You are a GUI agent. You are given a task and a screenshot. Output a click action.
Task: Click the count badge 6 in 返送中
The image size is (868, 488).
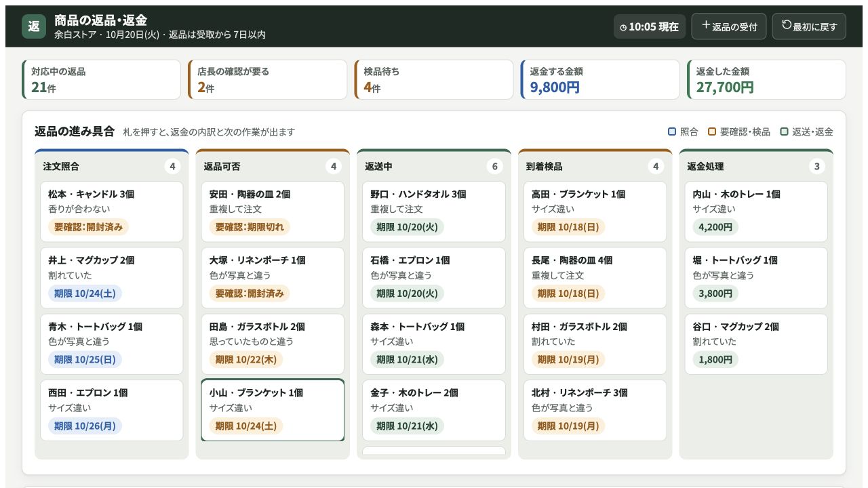point(494,166)
